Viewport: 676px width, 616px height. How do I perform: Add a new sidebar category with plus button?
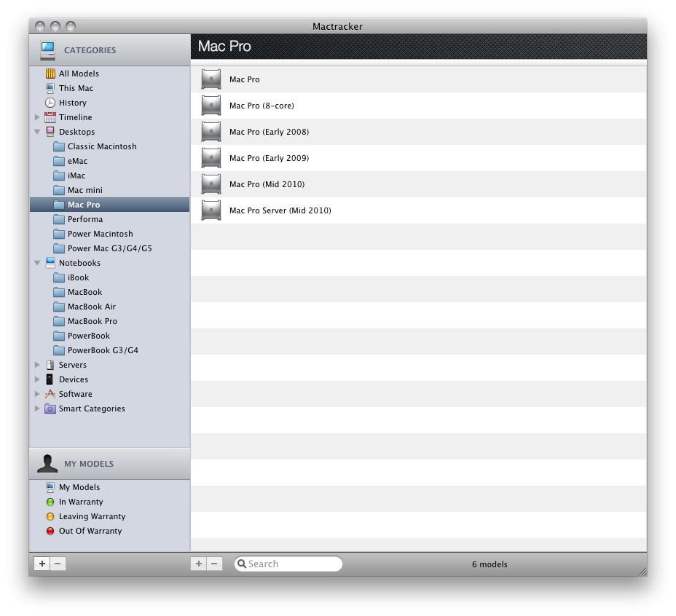click(x=42, y=564)
